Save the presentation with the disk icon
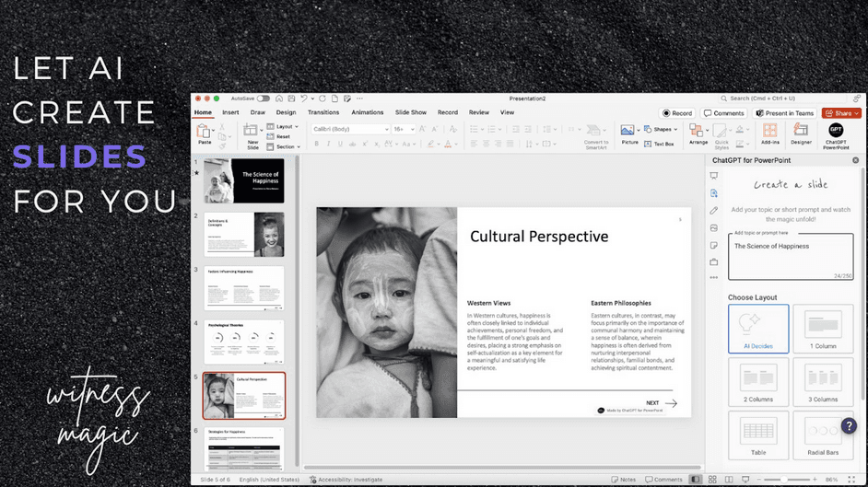 291,99
